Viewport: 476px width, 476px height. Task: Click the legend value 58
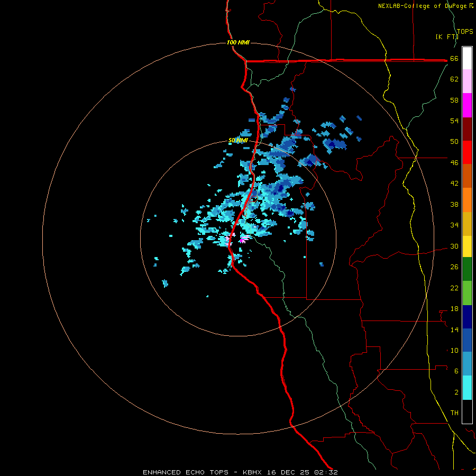point(454,100)
